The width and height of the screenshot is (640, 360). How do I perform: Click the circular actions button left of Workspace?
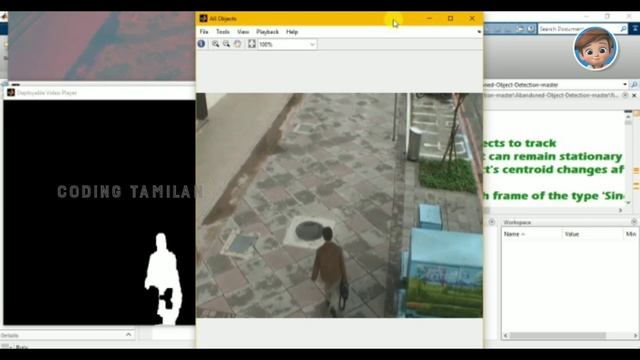492,222
